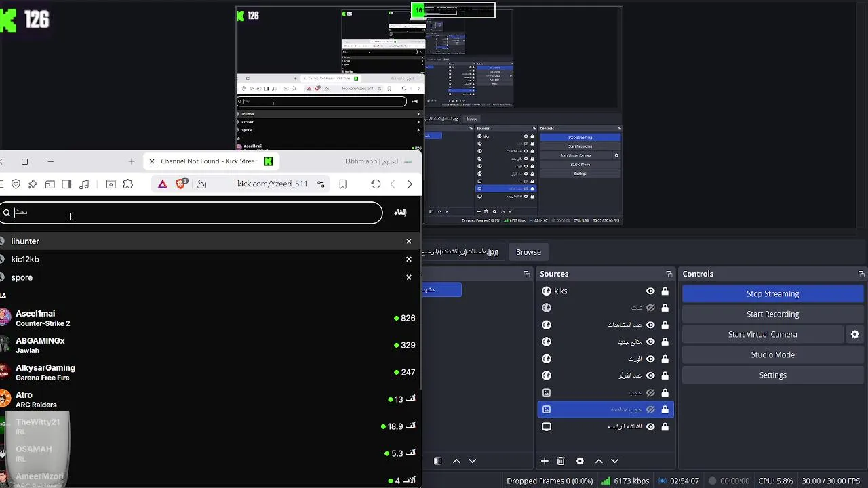868x488 pixels.
Task: Open Leo AI sparkle icon in browser toolbar
Action: 33,184
